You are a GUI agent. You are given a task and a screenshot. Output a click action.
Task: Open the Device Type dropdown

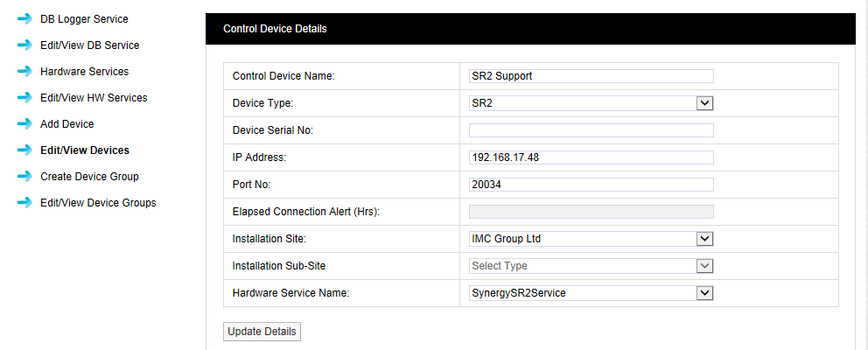click(591, 103)
